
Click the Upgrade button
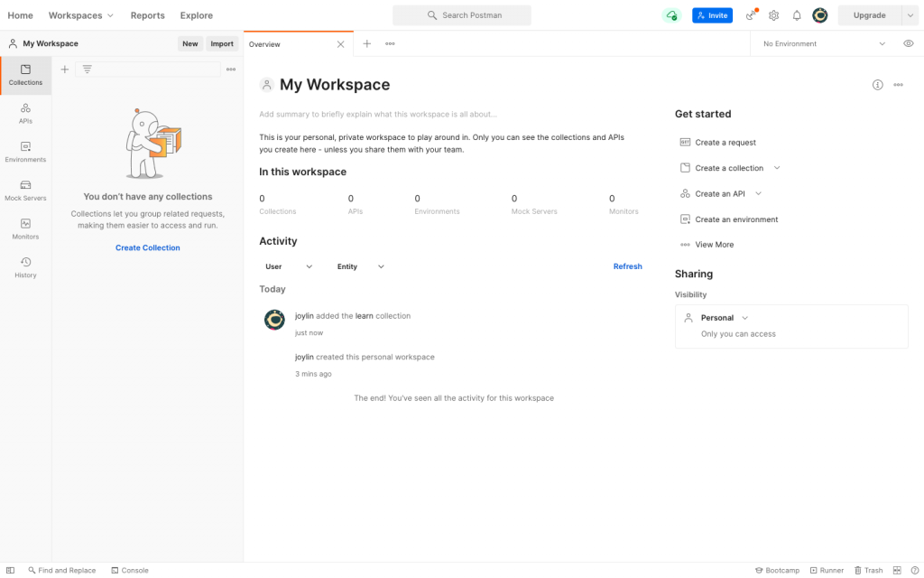coord(869,15)
